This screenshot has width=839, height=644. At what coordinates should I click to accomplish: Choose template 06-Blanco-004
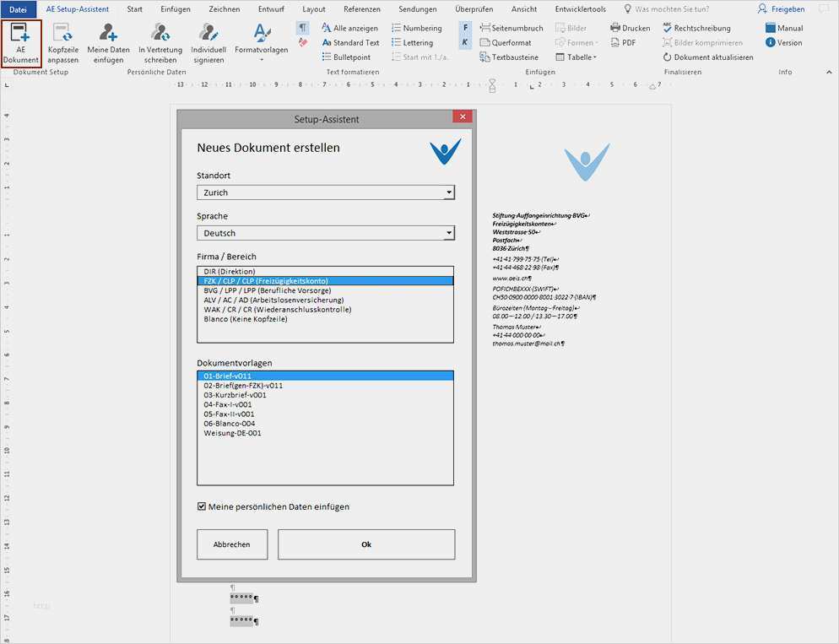click(325, 424)
